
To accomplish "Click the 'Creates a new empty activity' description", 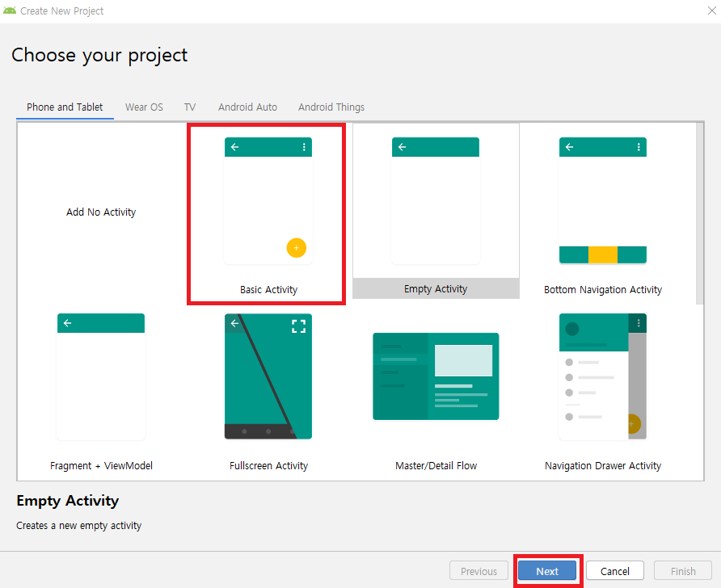I will coord(78,526).
